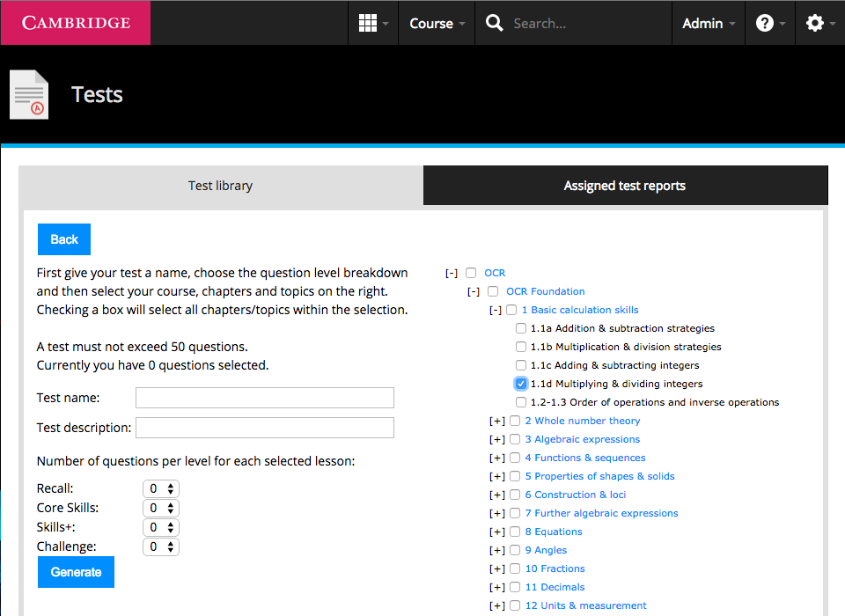The height and width of the screenshot is (616, 845).
Task: Check 1.1a Addition & subtraction strategies
Action: 520,327
